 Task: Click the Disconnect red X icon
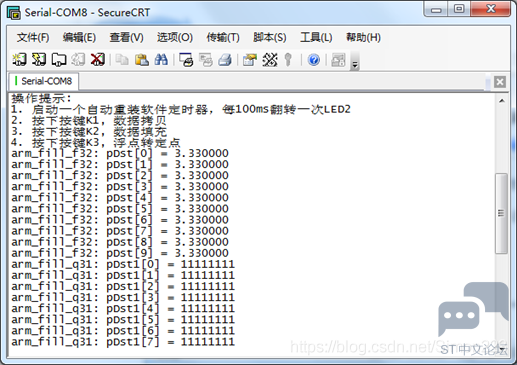point(98,60)
